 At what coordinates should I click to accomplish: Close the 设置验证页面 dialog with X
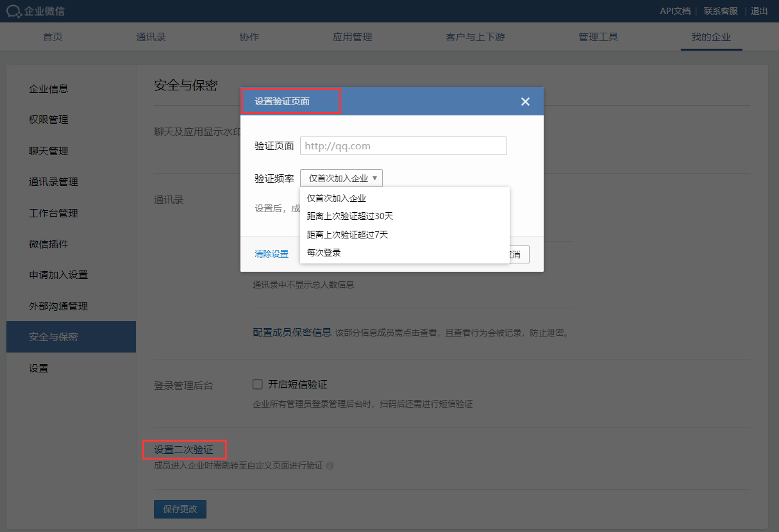525,101
